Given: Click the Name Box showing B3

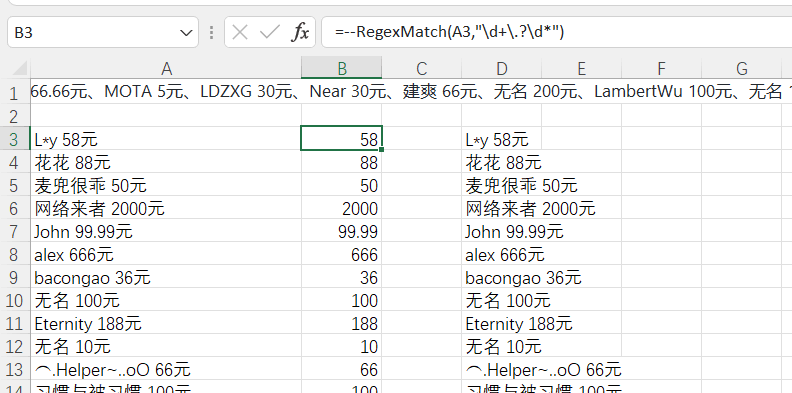Looking at the screenshot, I should coord(103,32).
